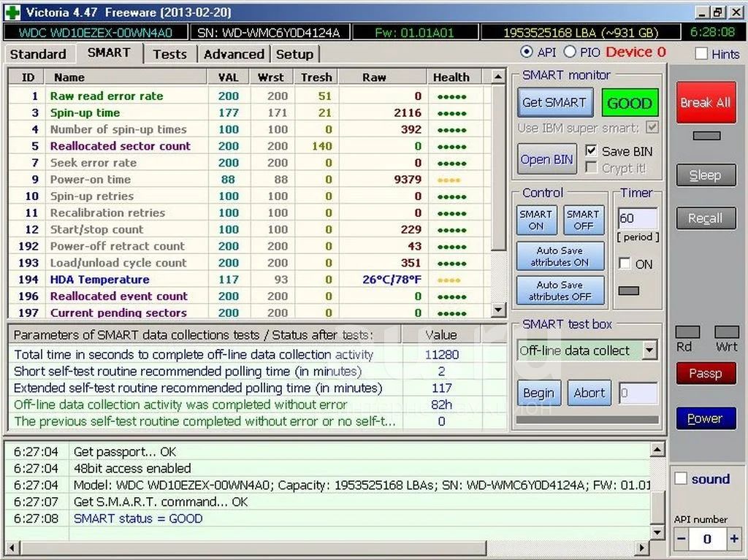Enable the Hints checkbox
The width and height of the screenshot is (748, 560).
[701, 54]
